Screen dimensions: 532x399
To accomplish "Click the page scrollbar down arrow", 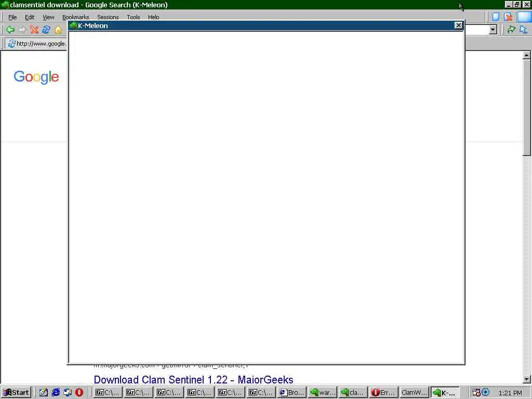I will 527,379.
